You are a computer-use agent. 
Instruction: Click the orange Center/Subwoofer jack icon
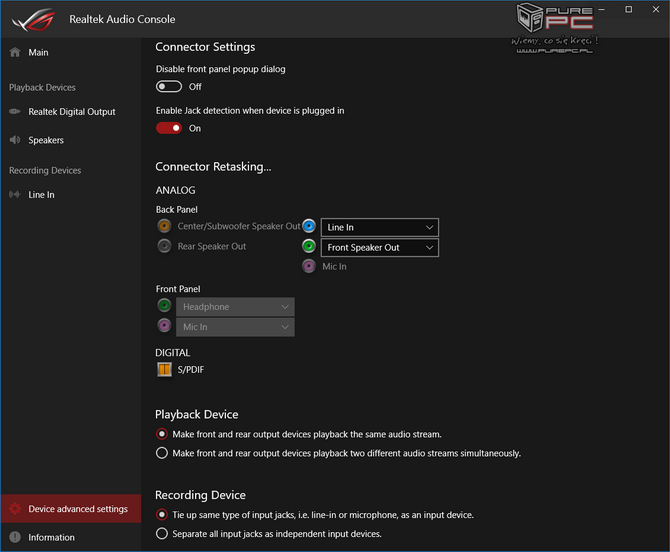pyautogui.click(x=165, y=226)
